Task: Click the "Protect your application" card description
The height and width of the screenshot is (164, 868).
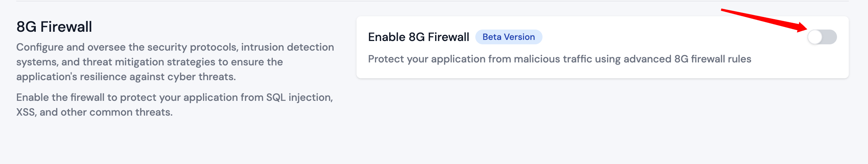Action: tap(559, 59)
